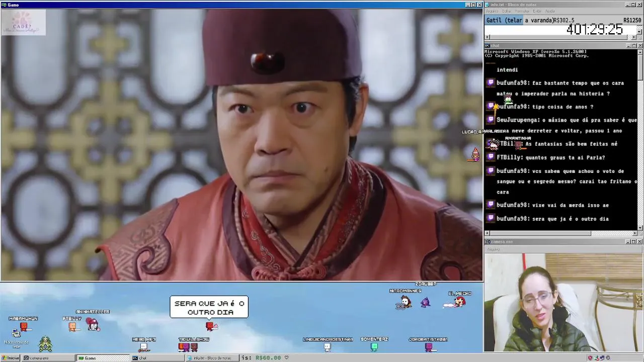This screenshot has width=644, height=362.
Task: Click FTBilly badge beside 'quantos graus'
Action: click(x=491, y=157)
